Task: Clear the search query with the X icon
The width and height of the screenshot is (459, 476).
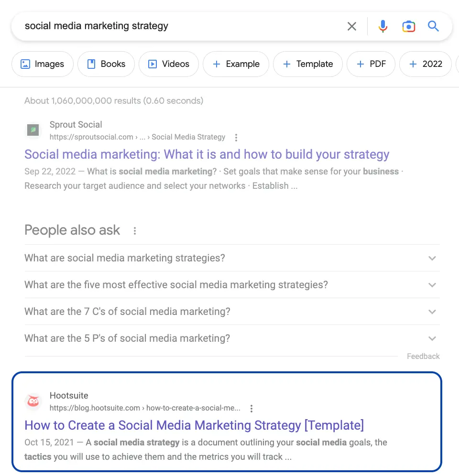Action: (351, 26)
